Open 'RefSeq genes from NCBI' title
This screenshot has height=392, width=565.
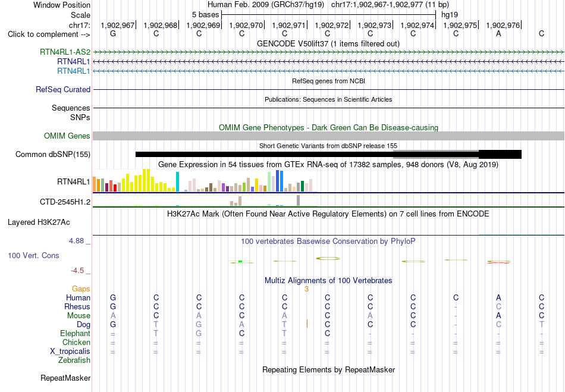click(329, 81)
